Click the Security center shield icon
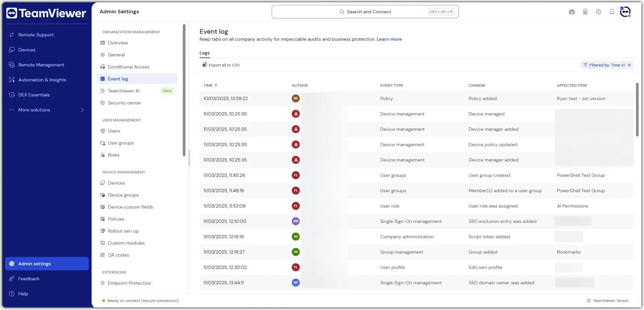This screenshot has height=310, width=644. pos(103,103)
